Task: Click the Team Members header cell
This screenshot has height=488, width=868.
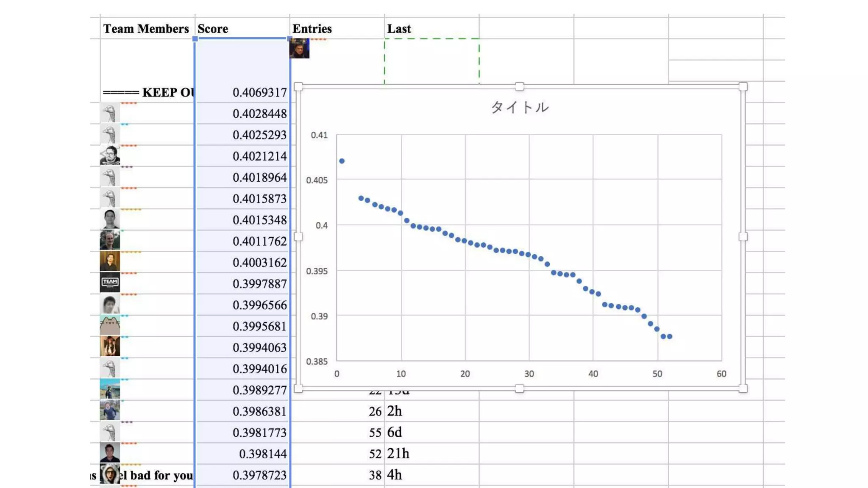Action: click(147, 29)
